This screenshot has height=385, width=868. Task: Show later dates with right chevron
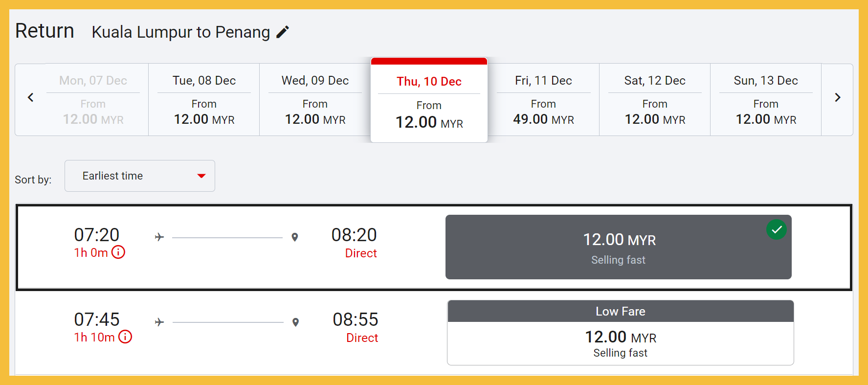click(x=837, y=97)
